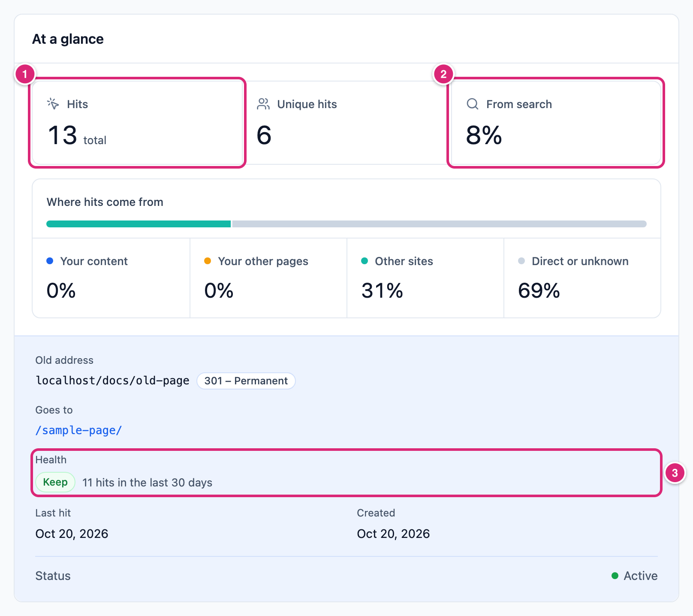Click the green Active status dot

click(615, 576)
